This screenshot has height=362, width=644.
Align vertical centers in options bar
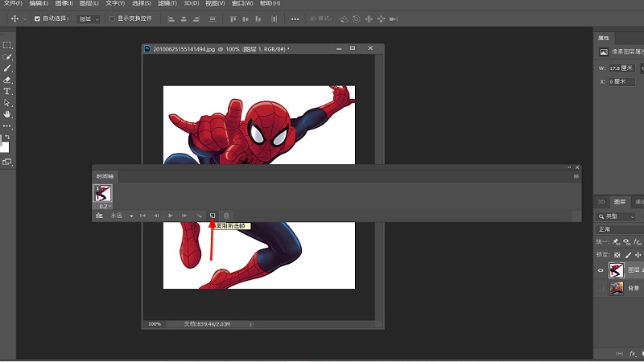tap(246, 19)
